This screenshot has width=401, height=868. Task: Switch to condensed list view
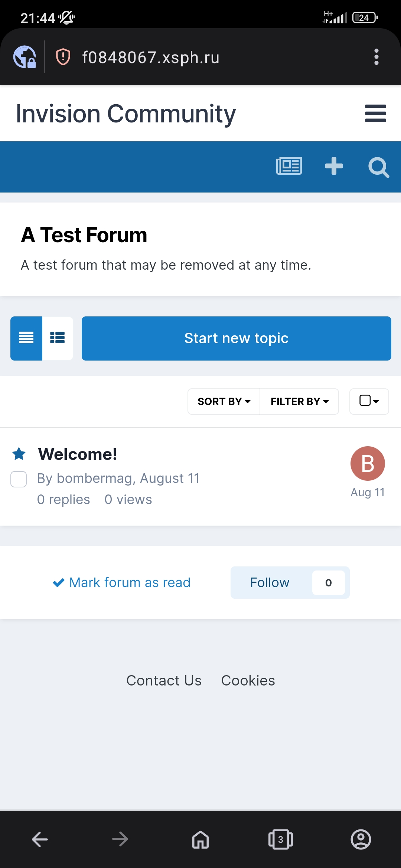26,338
